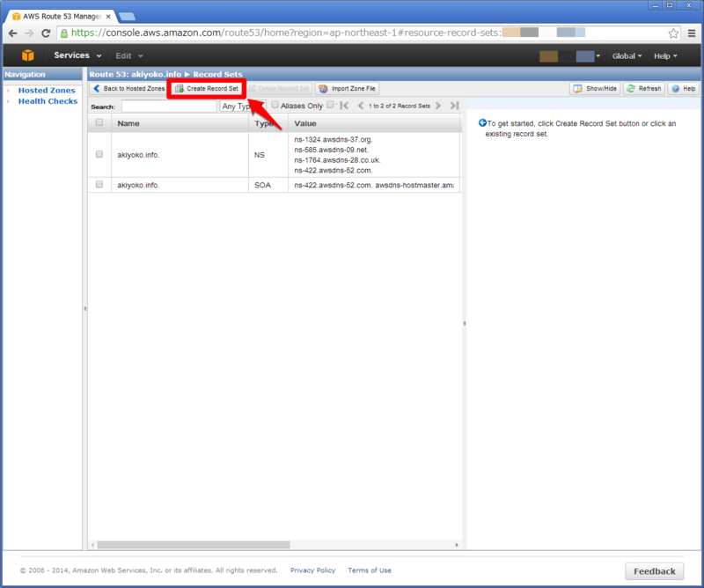Select the akiyoko.info SOA record checkbox
Screen dimensions: 704x588
point(99,184)
